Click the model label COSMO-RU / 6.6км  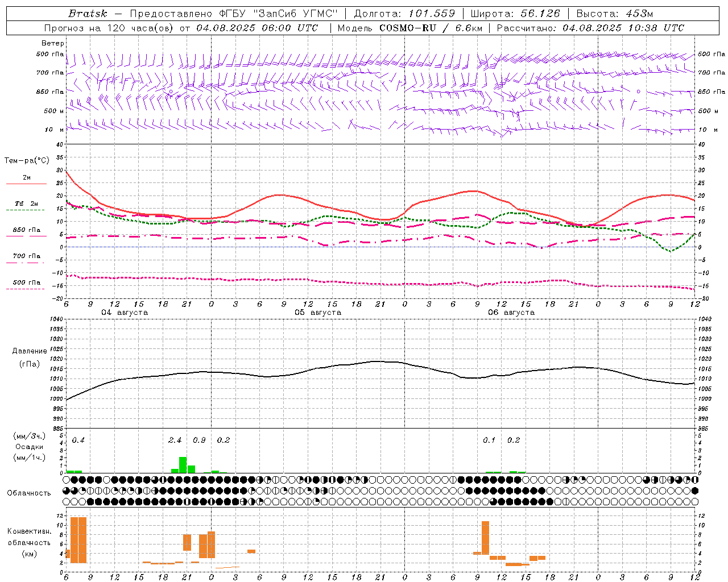point(431,28)
